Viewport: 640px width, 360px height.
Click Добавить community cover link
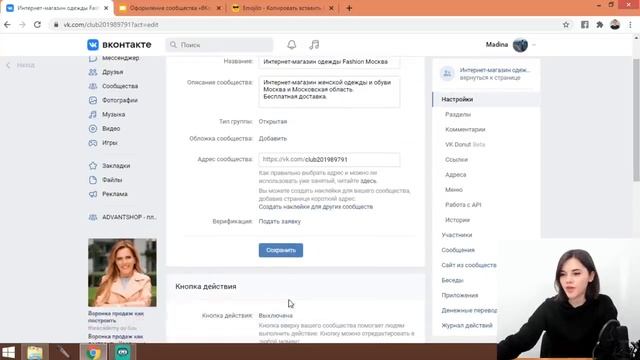(273, 139)
